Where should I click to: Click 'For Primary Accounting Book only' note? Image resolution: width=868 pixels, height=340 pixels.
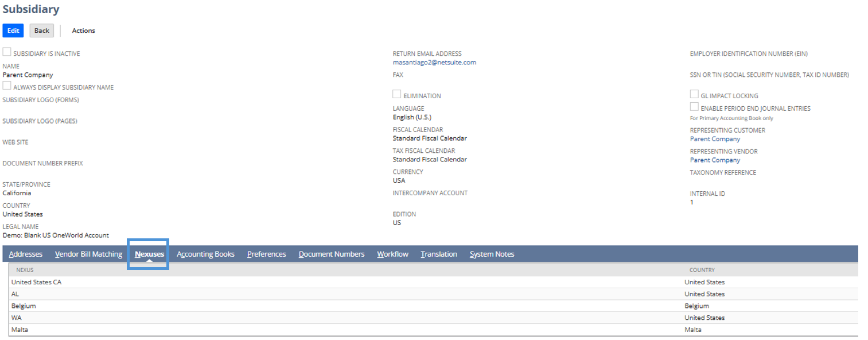731,118
